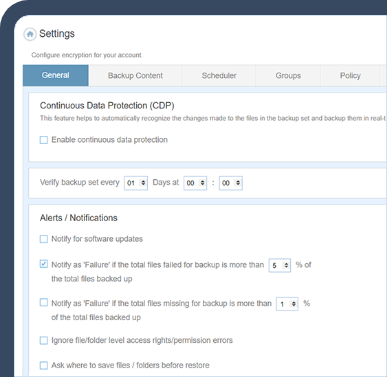Viewport: 387px width, 377px height.
Task: Open the missing files percentage dropdown showing 1
Action: coord(287,304)
